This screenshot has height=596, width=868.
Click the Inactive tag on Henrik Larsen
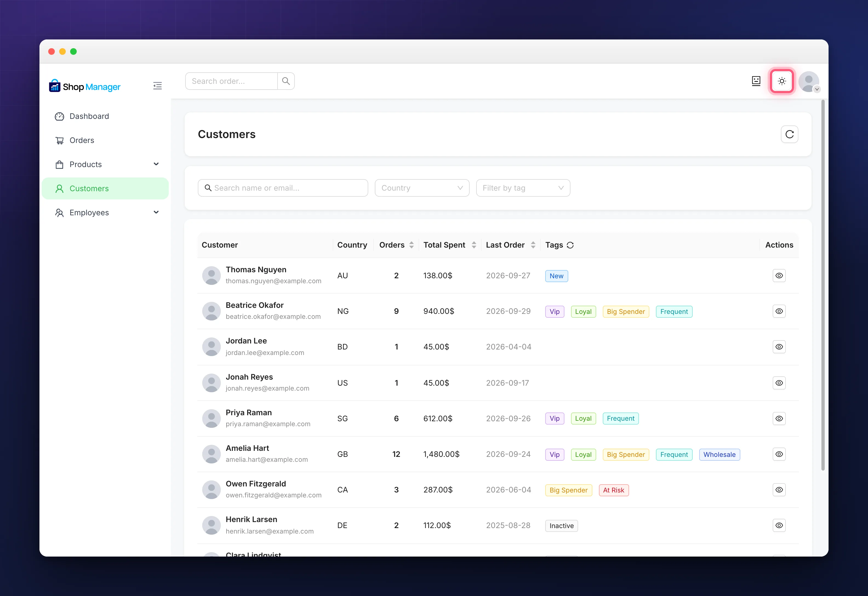[x=561, y=526]
